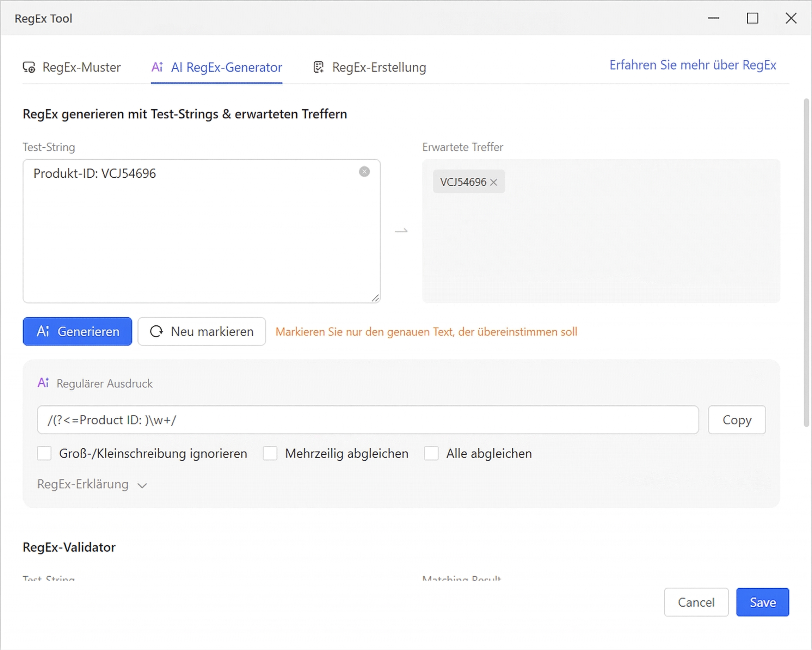Click the RegEx-Erstellung document icon
Viewport: 812px width, 650px height.
(318, 67)
